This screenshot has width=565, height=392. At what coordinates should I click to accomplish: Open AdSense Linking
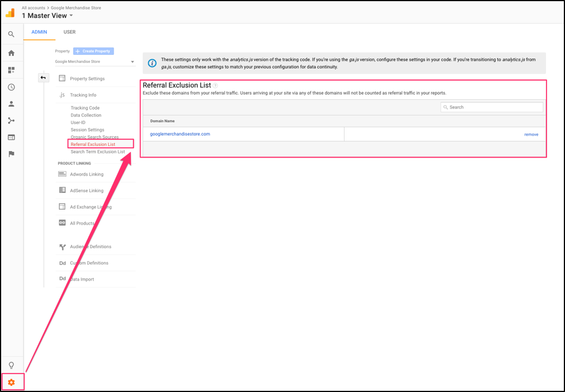[x=87, y=191]
